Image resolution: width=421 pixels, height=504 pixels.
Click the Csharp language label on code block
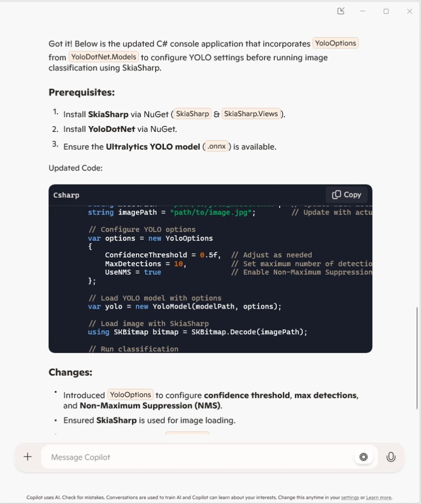click(x=66, y=195)
